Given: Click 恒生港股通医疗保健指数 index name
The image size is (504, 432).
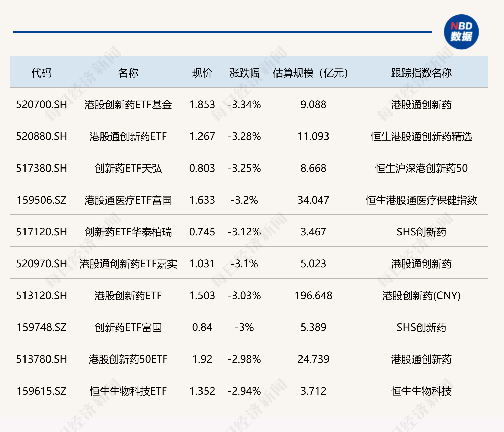Looking at the screenshot, I should (x=421, y=200).
